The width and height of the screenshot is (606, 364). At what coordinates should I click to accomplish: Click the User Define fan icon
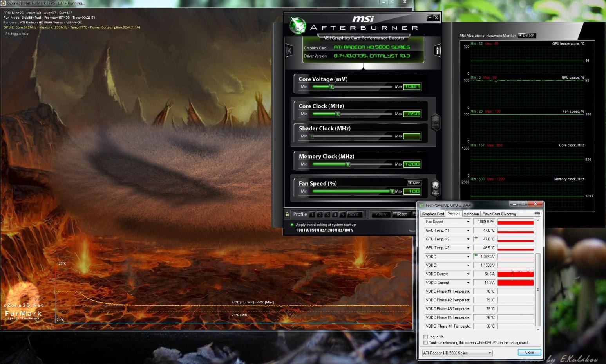pyautogui.click(x=435, y=188)
